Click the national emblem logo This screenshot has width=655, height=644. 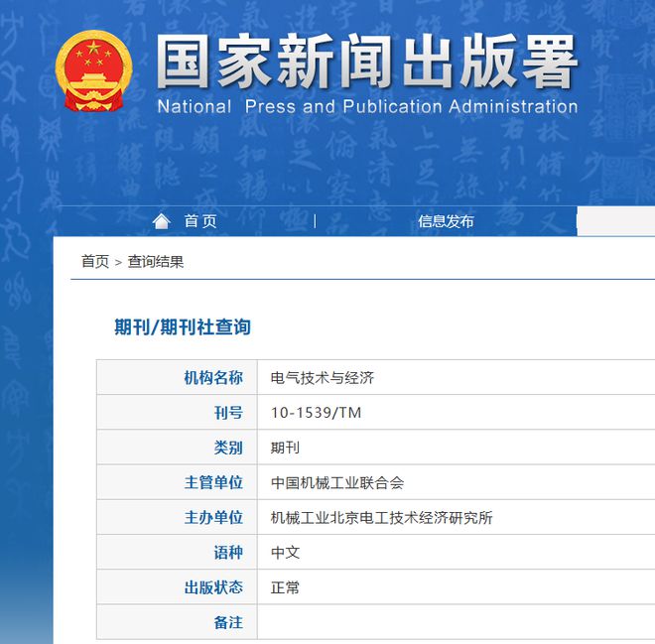point(94,71)
